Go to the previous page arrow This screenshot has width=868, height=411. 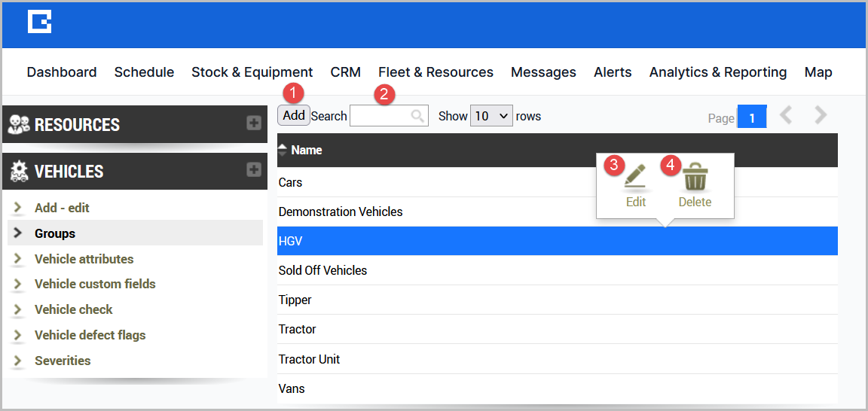[786, 116]
